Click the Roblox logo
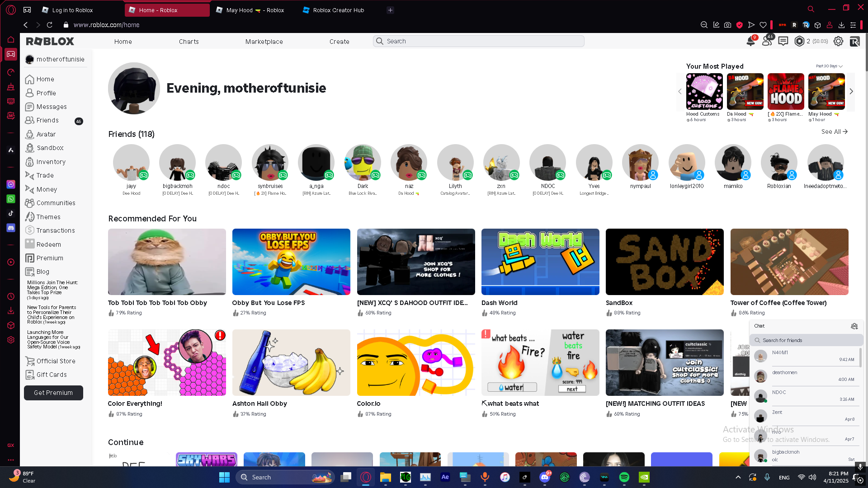Image resolution: width=868 pixels, height=488 pixels. (50, 41)
